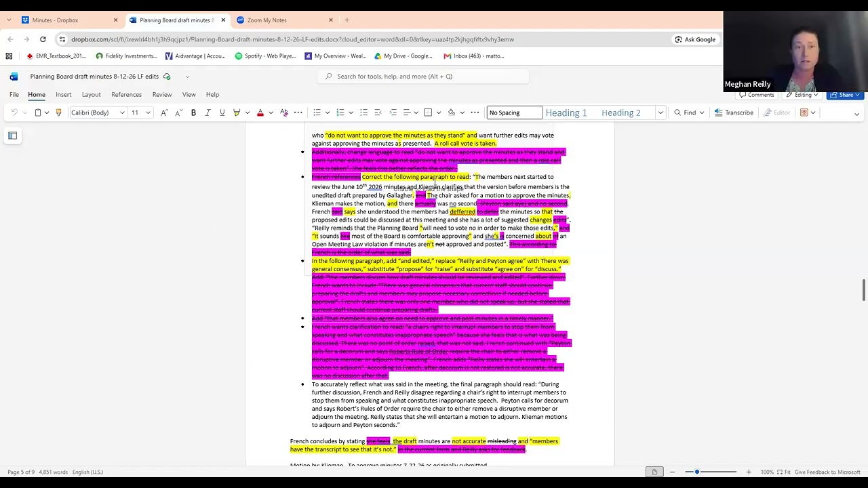Viewport: 868px width, 488px height.
Task: Switch to the Insert ribbon tab
Action: pyautogui.click(x=63, y=95)
